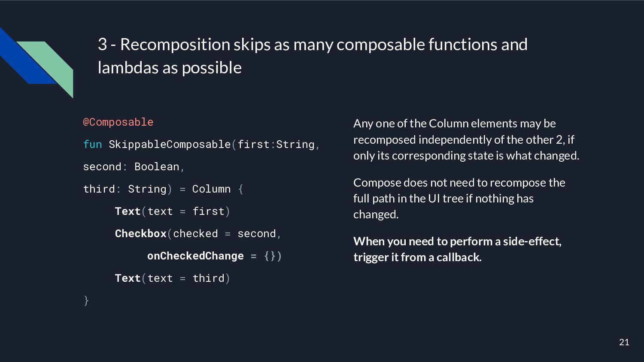Screen dimensions: 644x362
Task: Click the bold side-effect callback sentence
Action: pos(457,249)
